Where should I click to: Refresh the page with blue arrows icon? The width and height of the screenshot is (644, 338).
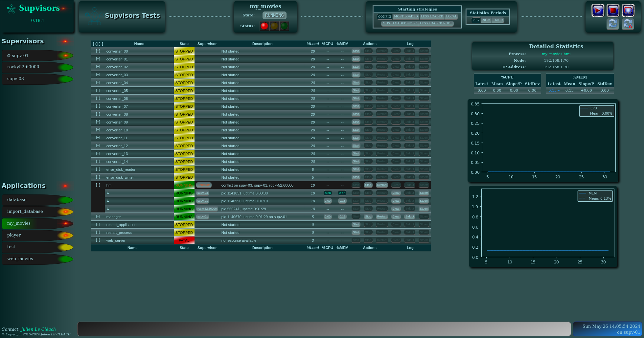(x=613, y=24)
